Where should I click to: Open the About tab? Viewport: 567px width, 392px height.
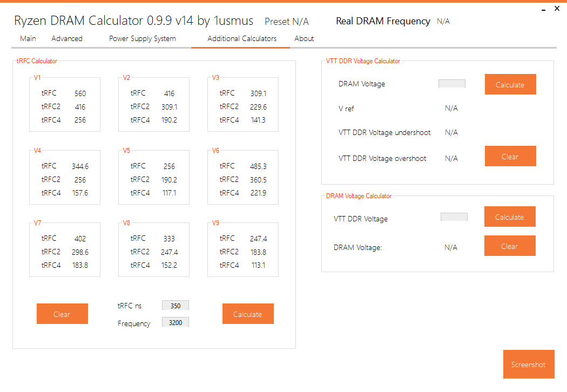[304, 38]
